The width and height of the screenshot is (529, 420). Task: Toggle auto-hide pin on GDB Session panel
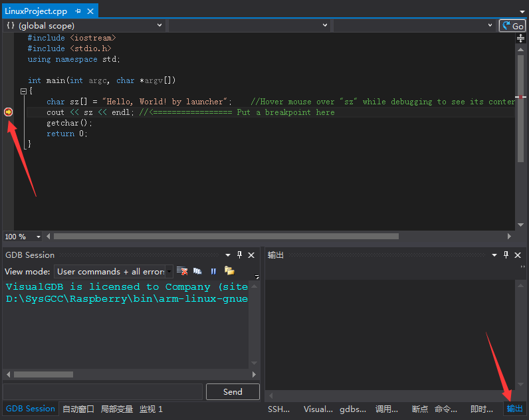(x=239, y=255)
